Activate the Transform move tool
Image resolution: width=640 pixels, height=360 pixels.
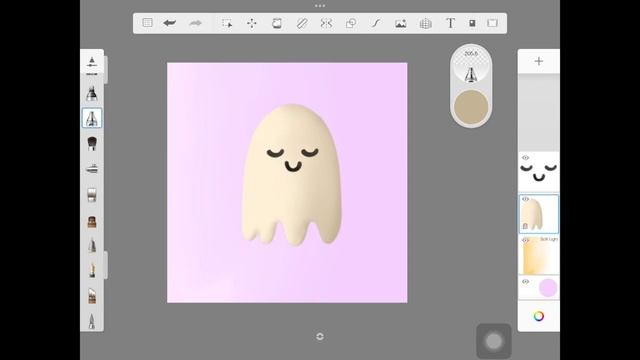(x=252, y=23)
